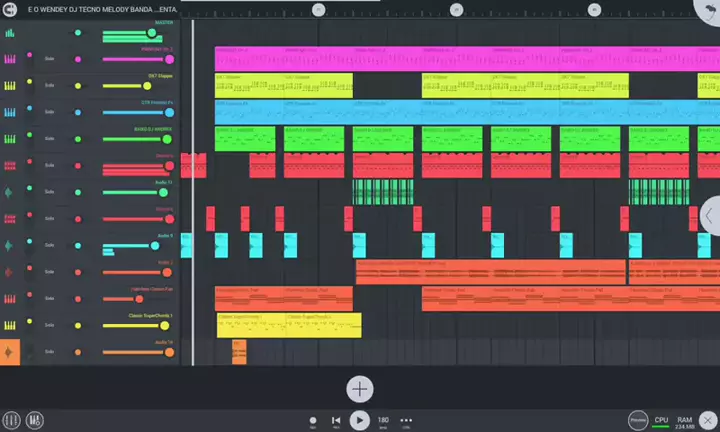Click the magenta track volume slider
This screenshot has height=432, width=720.
[138, 60]
